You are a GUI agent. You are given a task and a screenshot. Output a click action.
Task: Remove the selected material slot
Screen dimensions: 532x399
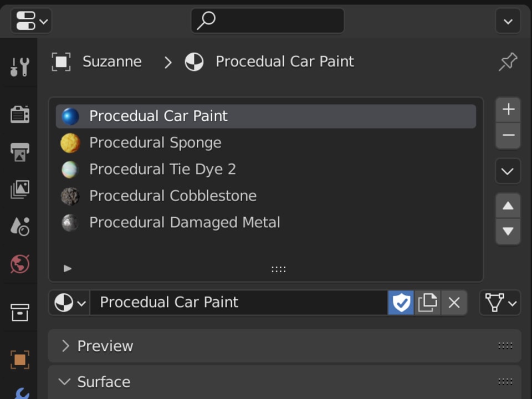(508, 136)
